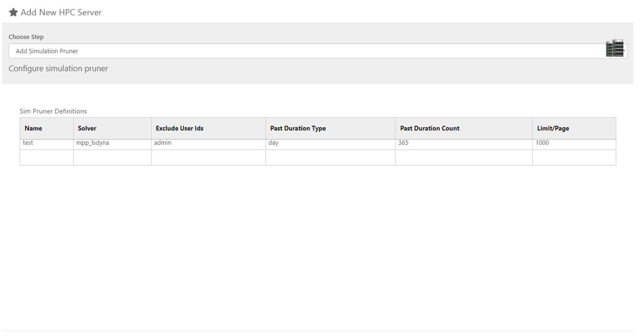
Task: Click the Limit/Page column header
Action: point(553,128)
